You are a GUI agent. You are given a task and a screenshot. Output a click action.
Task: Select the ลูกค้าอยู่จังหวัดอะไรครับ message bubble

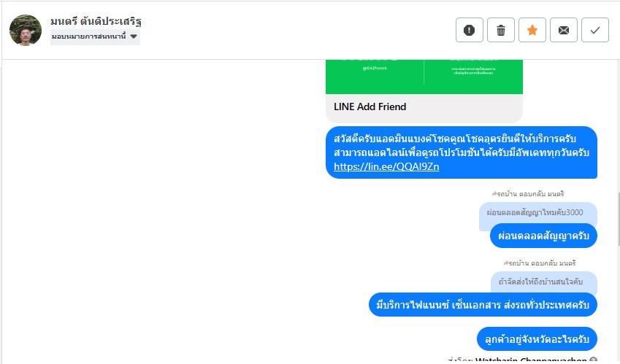click(537, 339)
